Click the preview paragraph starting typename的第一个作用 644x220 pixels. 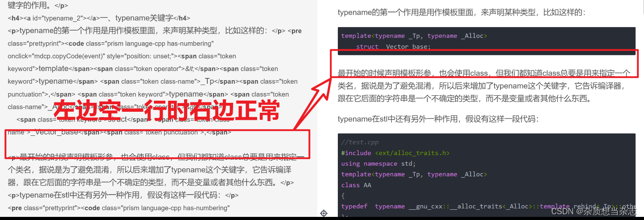click(461, 12)
